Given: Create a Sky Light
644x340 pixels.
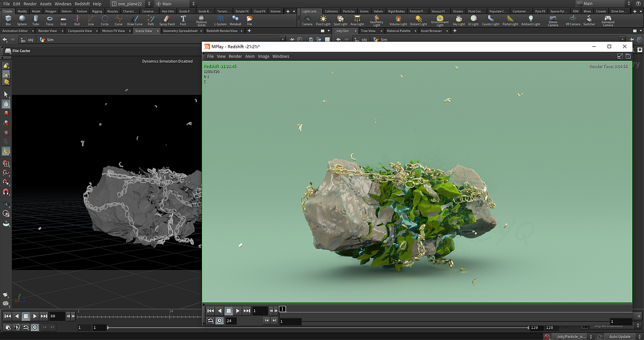Looking at the screenshot, I should [x=459, y=20].
